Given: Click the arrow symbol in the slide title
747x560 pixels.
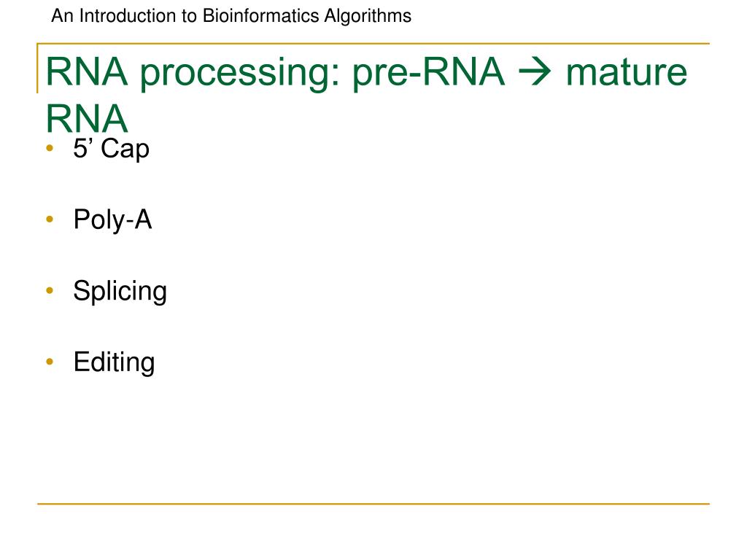Looking at the screenshot, I should (x=535, y=72).
